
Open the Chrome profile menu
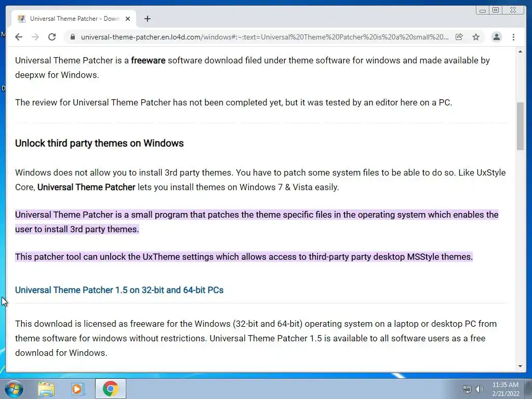(496, 37)
